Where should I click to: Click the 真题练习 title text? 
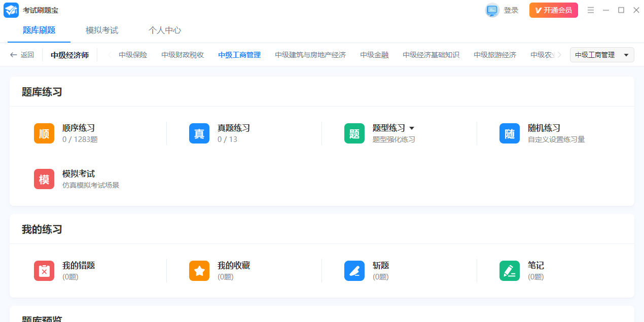click(234, 128)
